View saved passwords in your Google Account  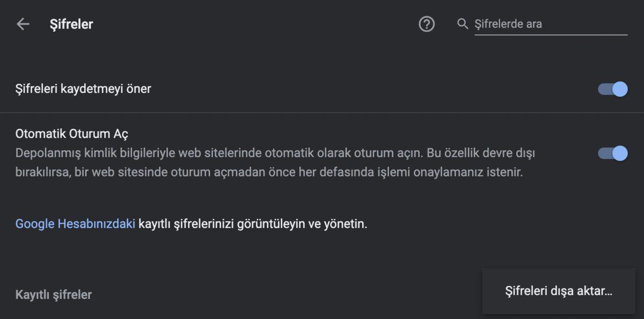pyautogui.click(x=75, y=224)
